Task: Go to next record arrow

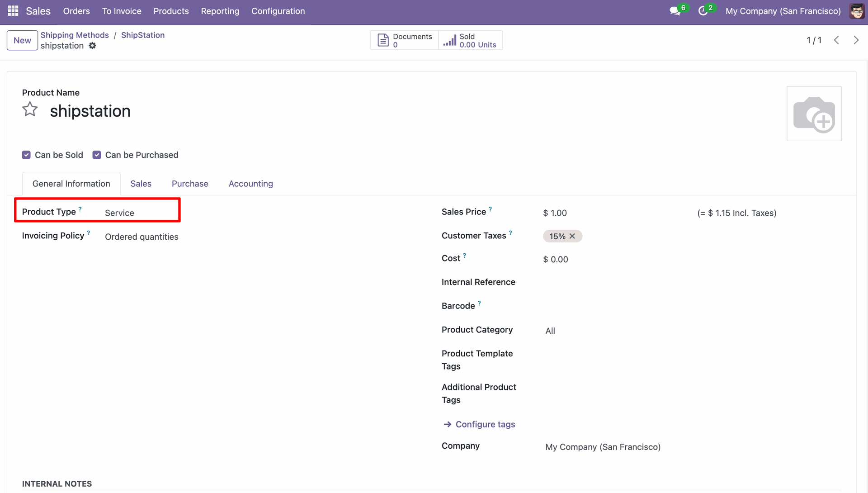Action: coord(856,40)
